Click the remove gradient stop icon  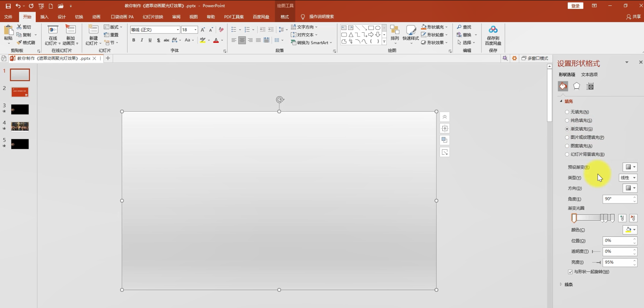[633, 218]
